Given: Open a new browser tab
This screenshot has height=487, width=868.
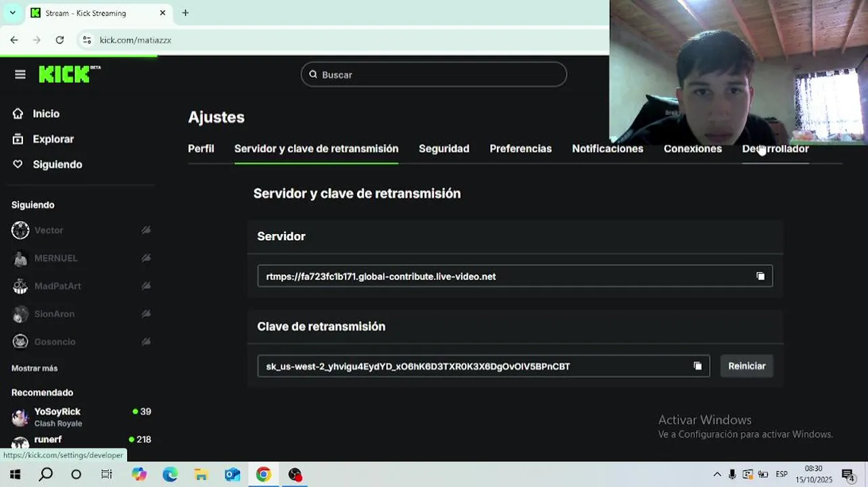Looking at the screenshot, I should coord(185,13).
